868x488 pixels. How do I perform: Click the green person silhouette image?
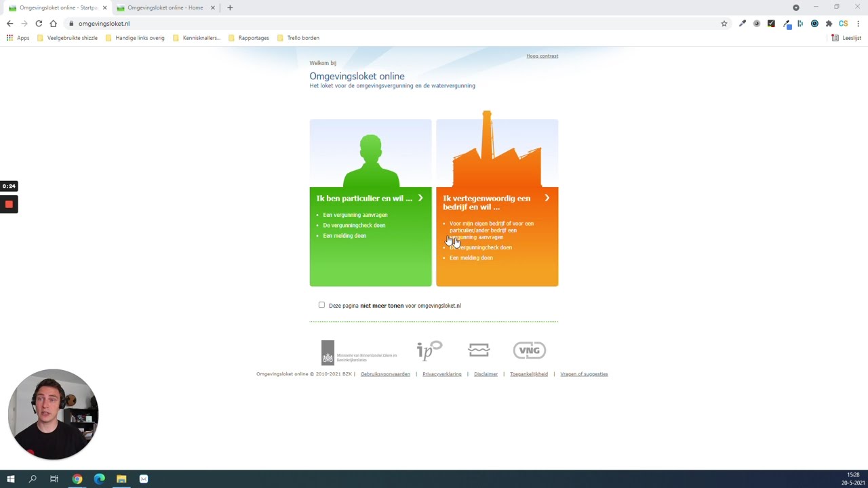pos(370,161)
